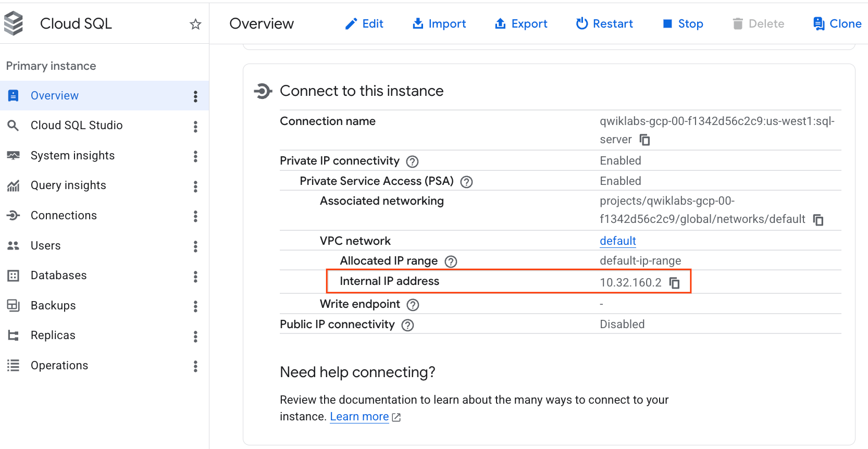Clone the instance
The image size is (868, 449).
click(x=837, y=24)
